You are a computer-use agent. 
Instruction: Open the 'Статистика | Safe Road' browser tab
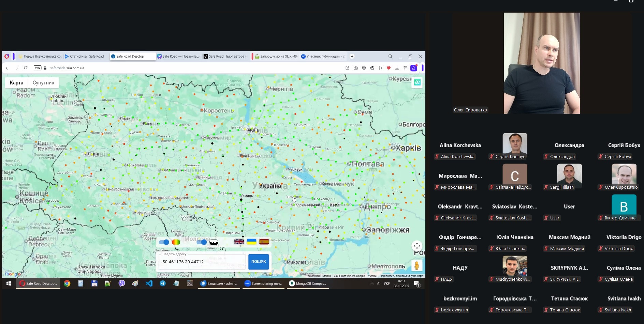pos(85,57)
